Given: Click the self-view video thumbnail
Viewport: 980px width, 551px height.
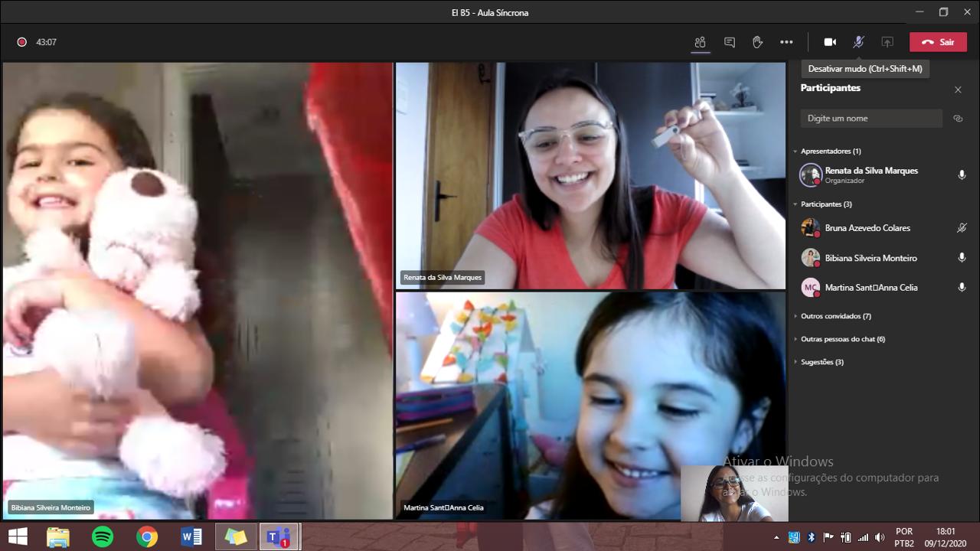Looking at the screenshot, I should 734,494.
